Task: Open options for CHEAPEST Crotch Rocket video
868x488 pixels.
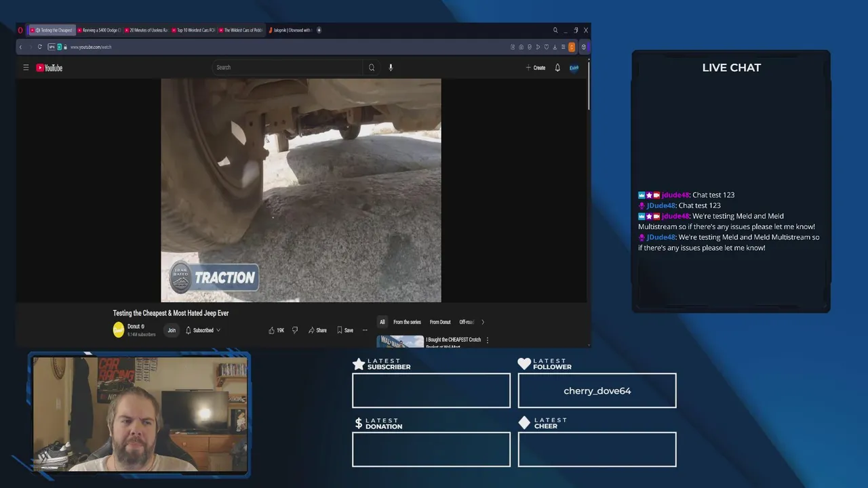Action: (x=487, y=340)
